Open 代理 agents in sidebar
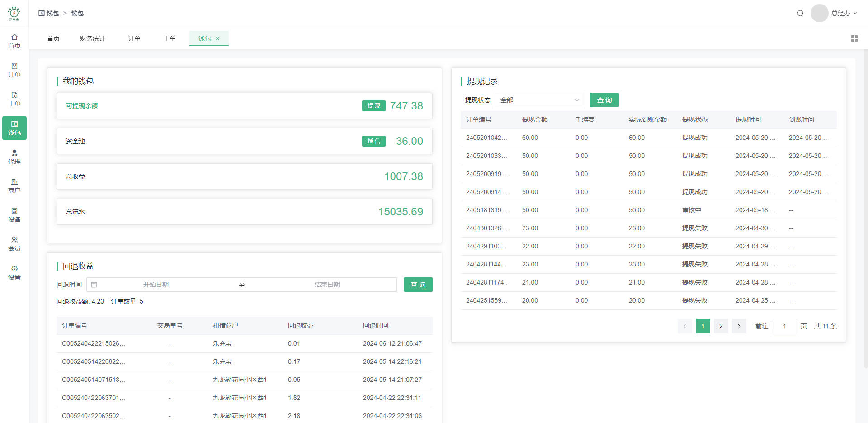This screenshot has height=423, width=868. pos(14,157)
